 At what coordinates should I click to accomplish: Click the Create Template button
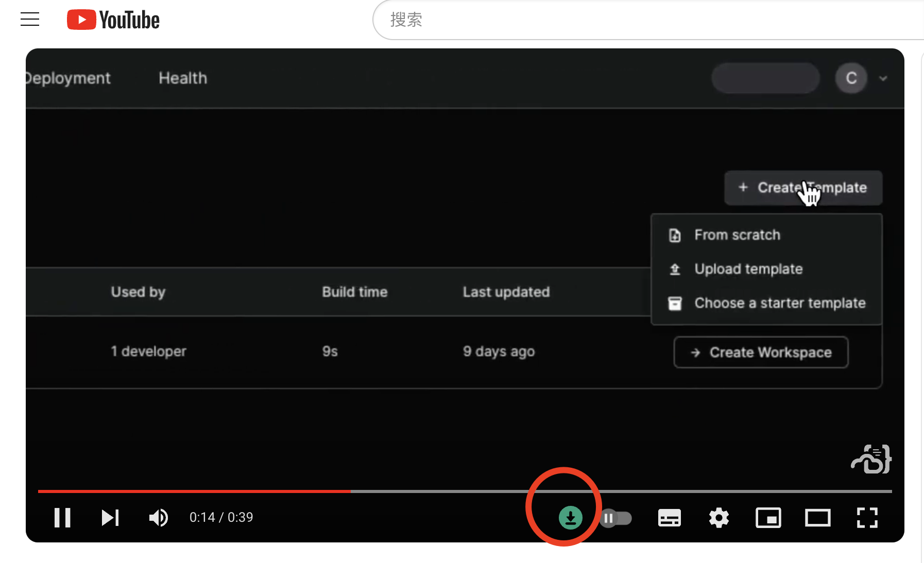point(803,188)
